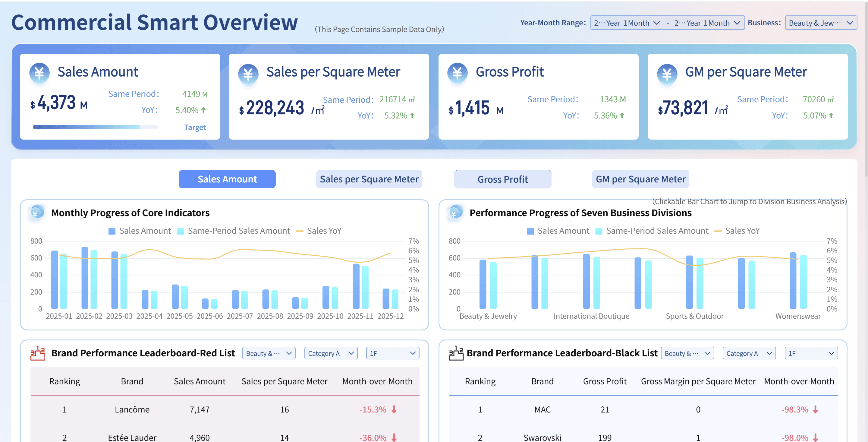Viewport: 868px width, 442px height.
Task: Click the red down arrow next to -36.0%
Action: click(x=394, y=437)
